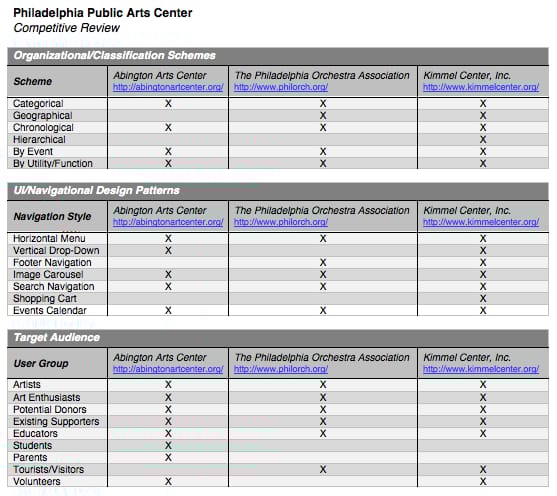Click the 'Educators' row label
Image resolution: width=557 pixels, height=496 pixels.
(x=35, y=434)
